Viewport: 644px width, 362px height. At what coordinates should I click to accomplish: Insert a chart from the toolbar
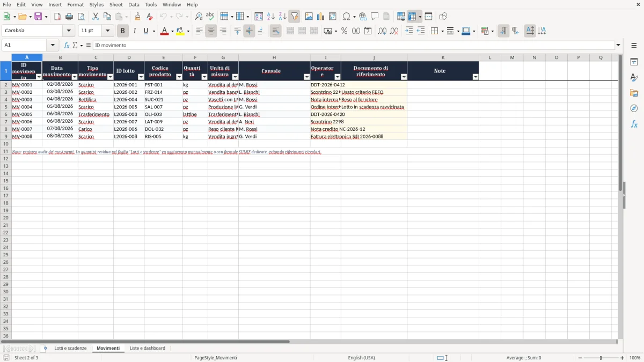pyautogui.click(x=321, y=17)
